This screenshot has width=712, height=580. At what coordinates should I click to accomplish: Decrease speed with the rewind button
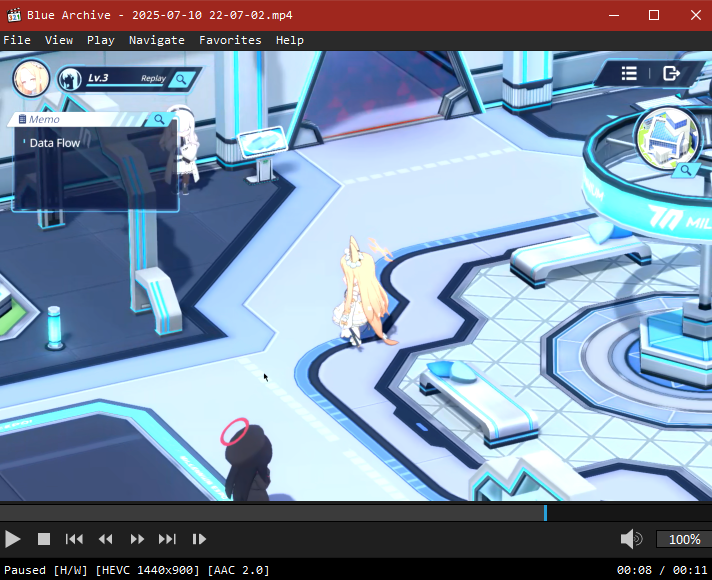(x=105, y=539)
